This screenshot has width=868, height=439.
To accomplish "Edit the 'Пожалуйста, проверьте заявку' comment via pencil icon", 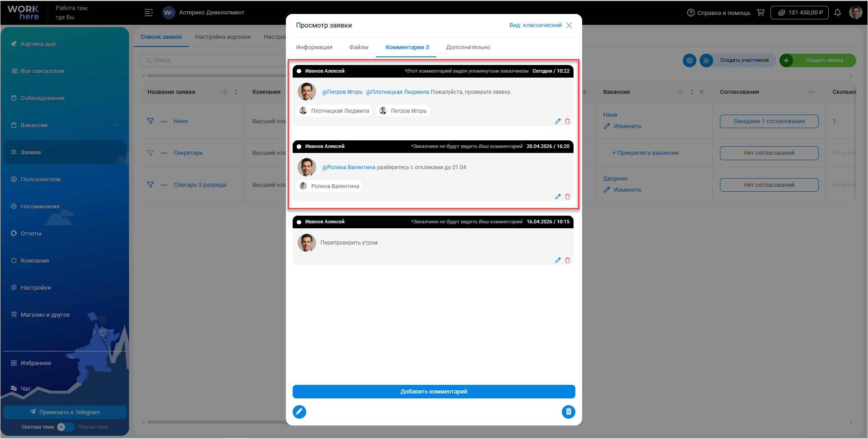I will [558, 121].
